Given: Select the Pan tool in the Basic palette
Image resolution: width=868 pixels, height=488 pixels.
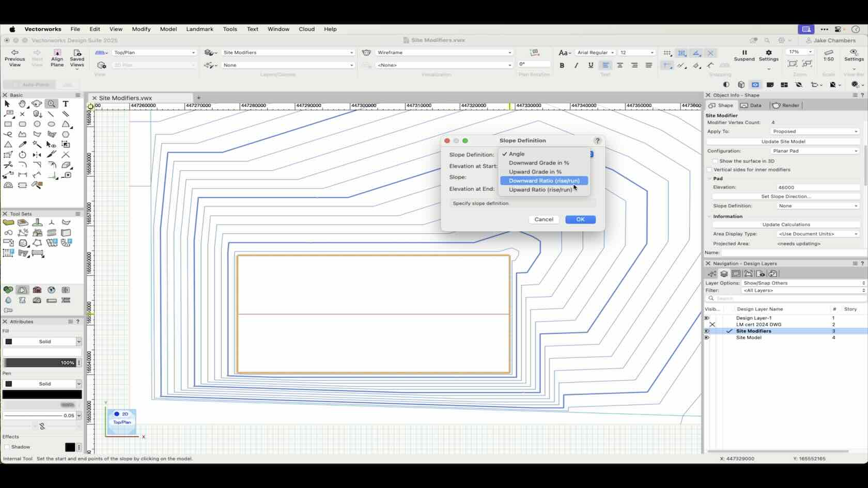Looking at the screenshot, I should pos(23,104).
